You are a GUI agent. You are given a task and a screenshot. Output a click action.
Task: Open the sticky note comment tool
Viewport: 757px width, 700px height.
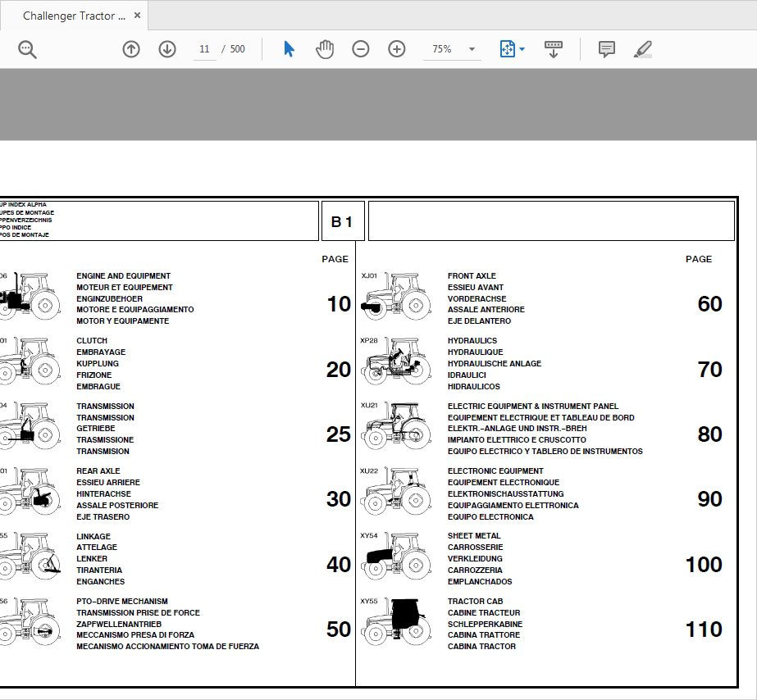click(x=606, y=48)
